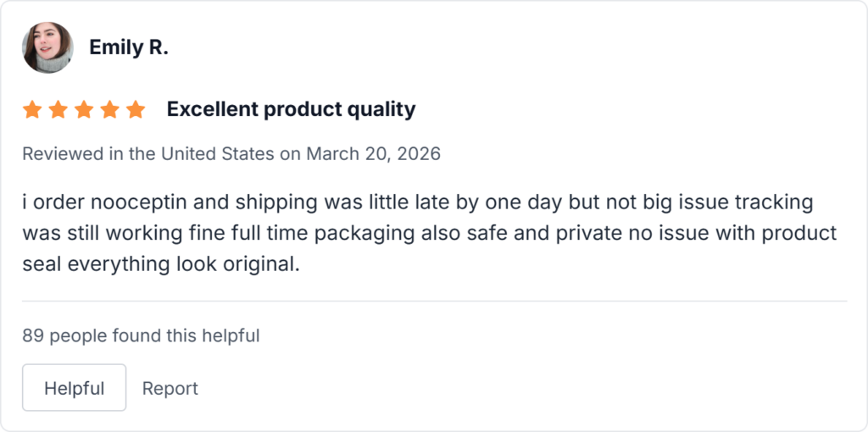Click the first orange rating star

click(x=32, y=109)
